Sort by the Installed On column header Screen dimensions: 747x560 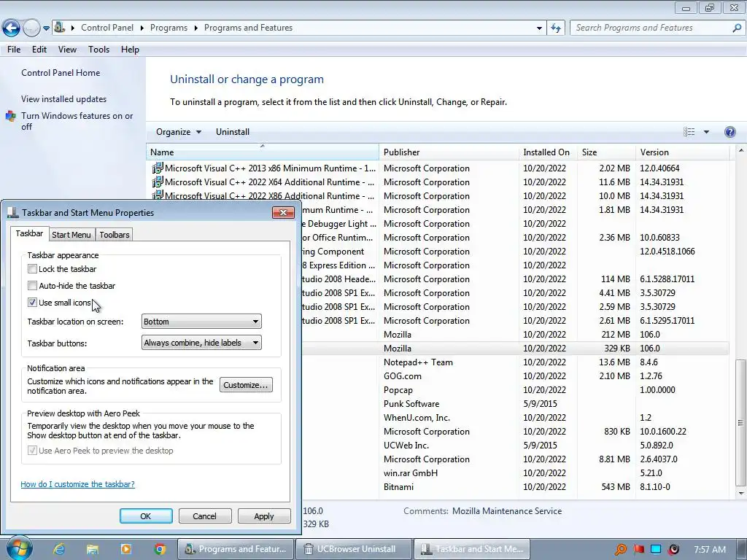547,152
